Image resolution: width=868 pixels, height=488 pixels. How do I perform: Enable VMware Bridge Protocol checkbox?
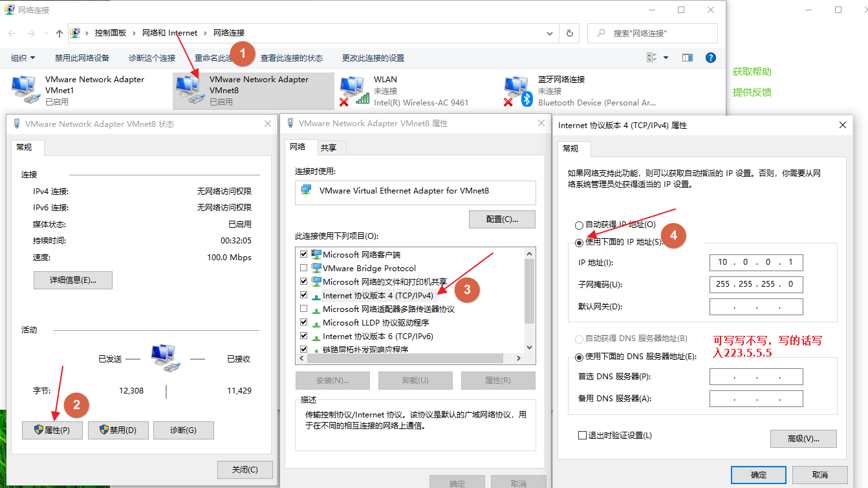coord(304,268)
